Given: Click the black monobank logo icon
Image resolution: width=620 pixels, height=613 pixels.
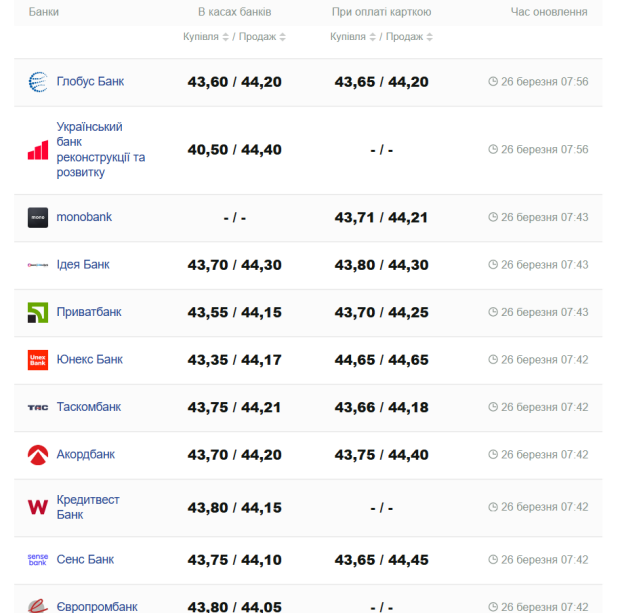Looking at the screenshot, I should click(x=38, y=217).
